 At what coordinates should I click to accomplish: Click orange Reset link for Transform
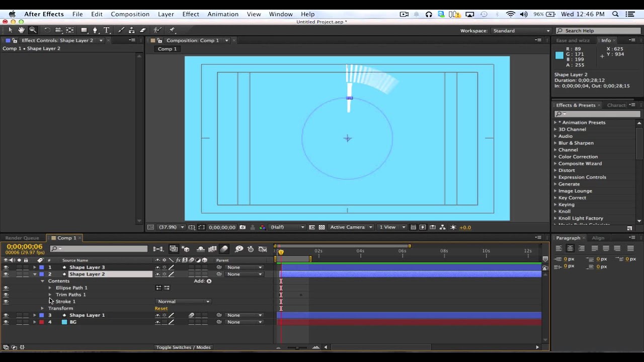pos(161,308)
